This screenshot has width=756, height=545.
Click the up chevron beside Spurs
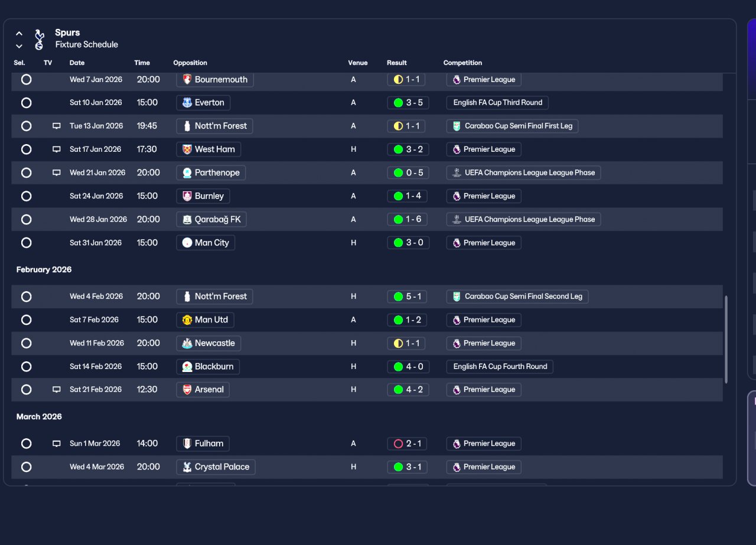tap(19, 34)
